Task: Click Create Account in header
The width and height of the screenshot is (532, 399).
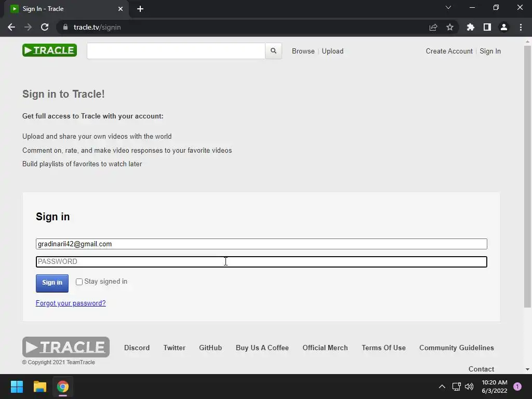Action: click(449, 51)
